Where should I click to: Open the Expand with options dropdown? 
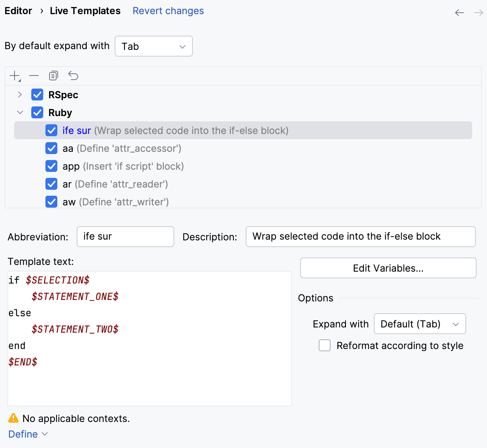[420, 324]
